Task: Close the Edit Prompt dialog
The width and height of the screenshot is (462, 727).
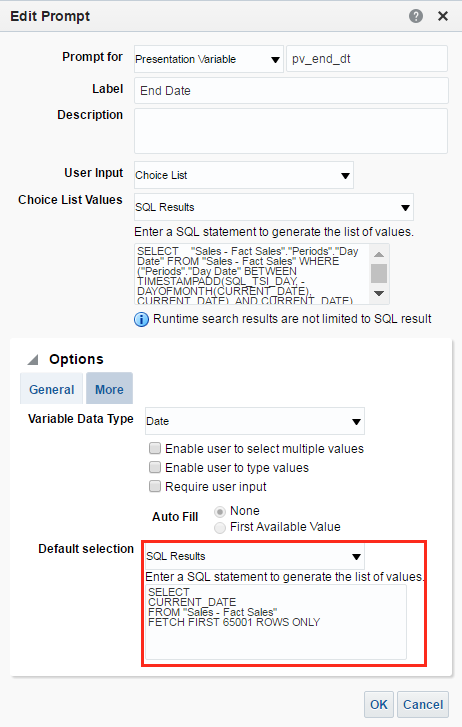Action: pyautogui.click(x=443, y=16)
